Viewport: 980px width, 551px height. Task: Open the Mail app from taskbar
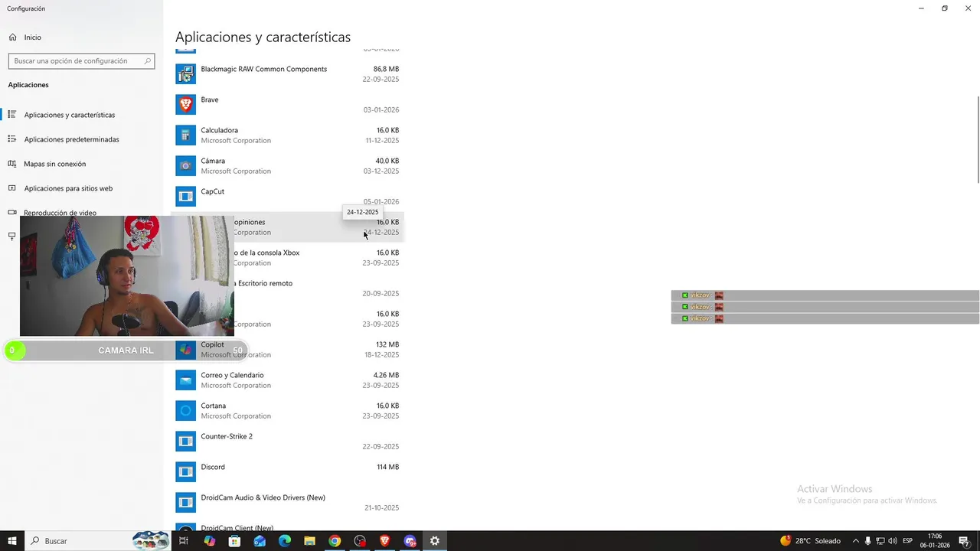(260, 541)
